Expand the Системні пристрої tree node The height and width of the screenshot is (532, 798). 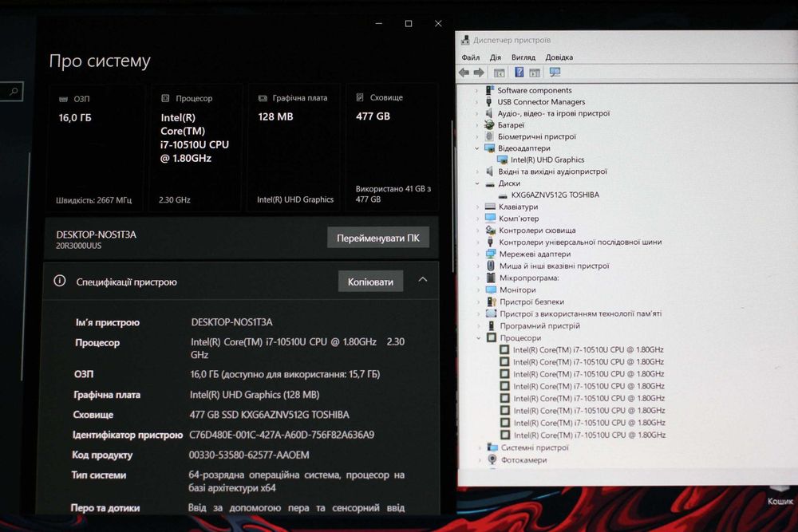point(480,447)
